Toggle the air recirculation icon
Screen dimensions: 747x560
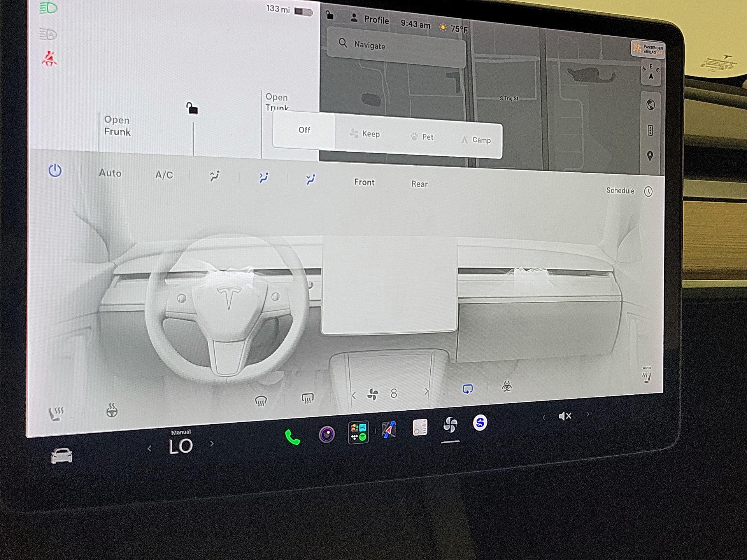tap(468, 389)
